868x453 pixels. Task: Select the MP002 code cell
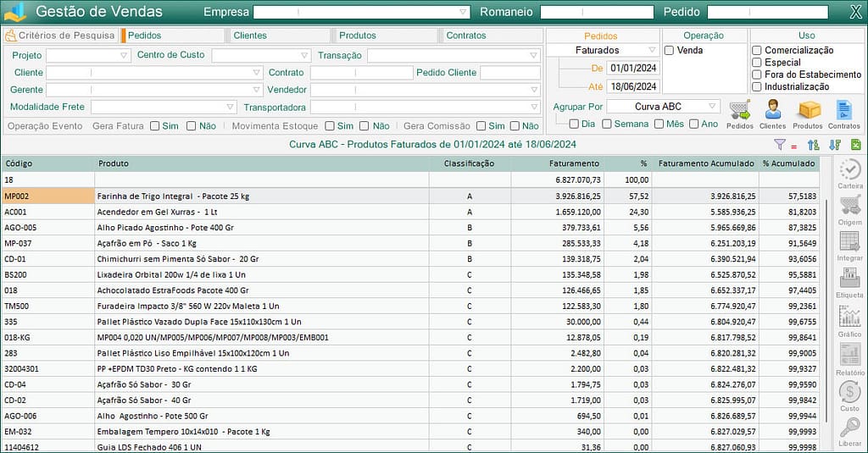48,196
